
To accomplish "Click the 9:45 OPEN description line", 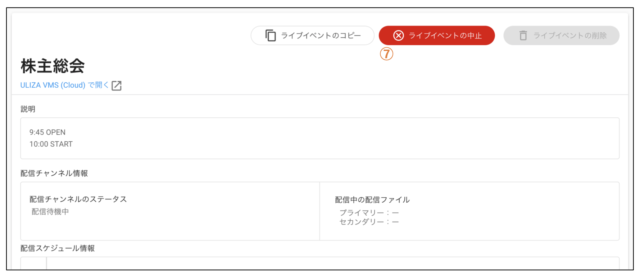I will click(x=48, y=132).
